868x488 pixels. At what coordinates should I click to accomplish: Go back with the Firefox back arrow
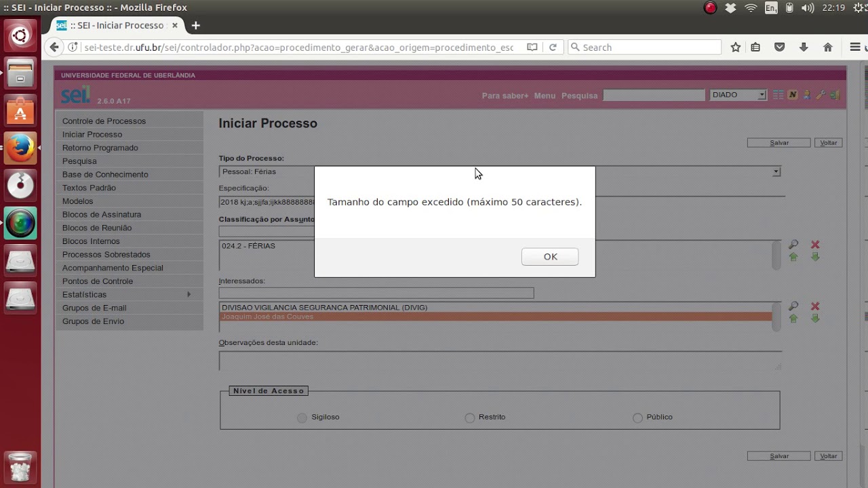[55, 47]
